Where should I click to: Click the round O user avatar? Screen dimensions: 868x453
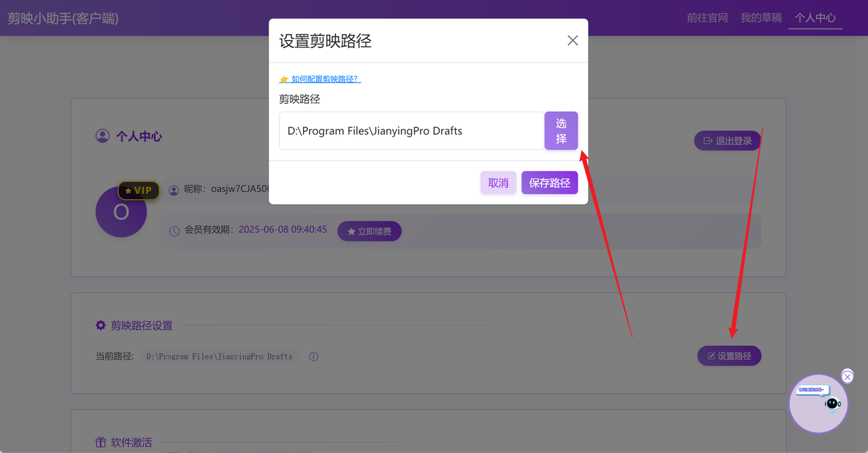[121, 212]
